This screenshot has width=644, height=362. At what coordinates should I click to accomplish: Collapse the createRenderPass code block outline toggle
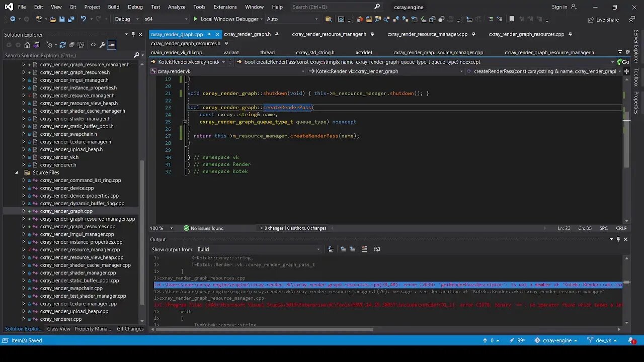pyautogui.click(x=185, y=122)
